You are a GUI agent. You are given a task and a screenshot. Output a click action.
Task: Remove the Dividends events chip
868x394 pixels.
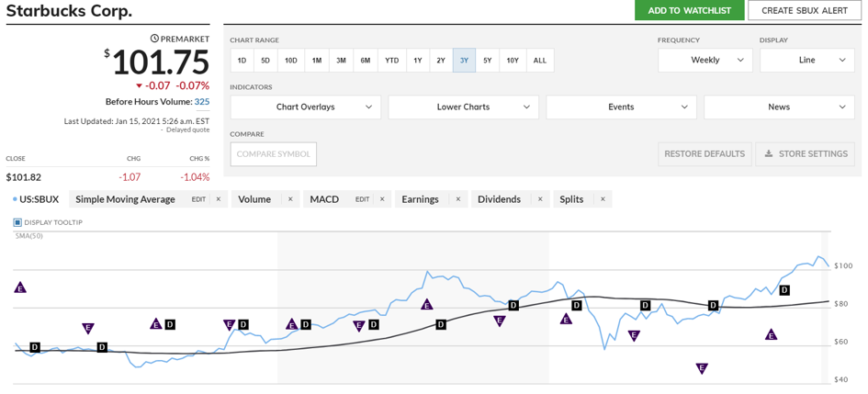pyautogui.click(x=540, y=199)
